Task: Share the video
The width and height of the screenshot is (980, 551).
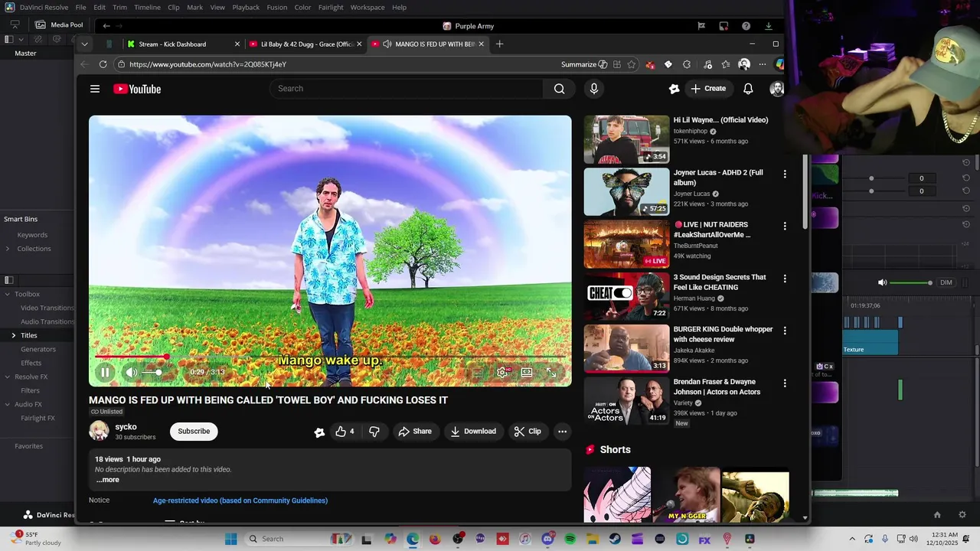Action: pos(415,432)
